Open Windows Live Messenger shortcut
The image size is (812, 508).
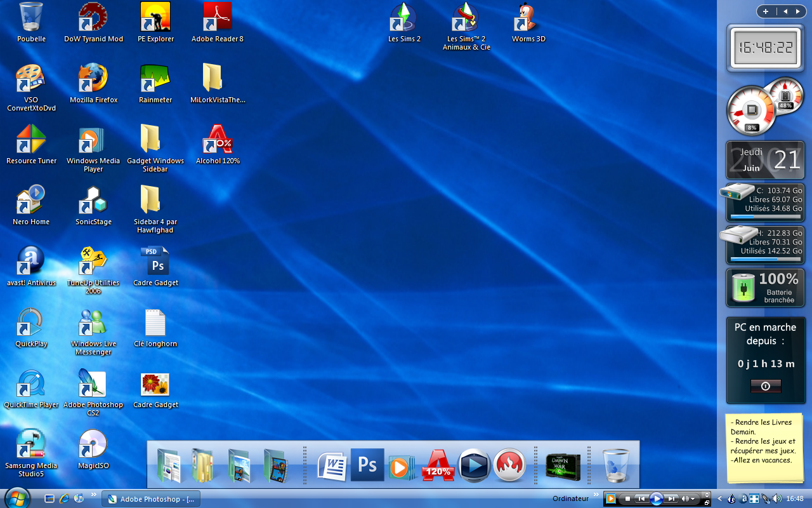coord(93,331)
